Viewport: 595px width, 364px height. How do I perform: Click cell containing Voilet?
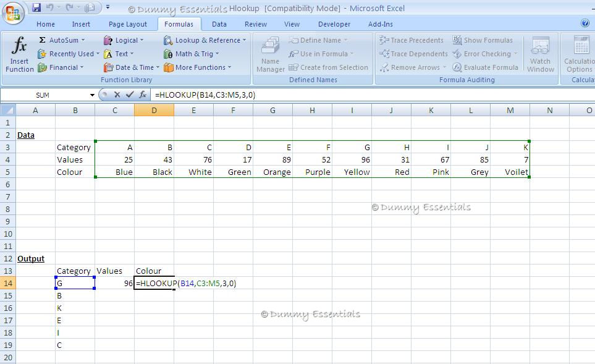[510, 172]
